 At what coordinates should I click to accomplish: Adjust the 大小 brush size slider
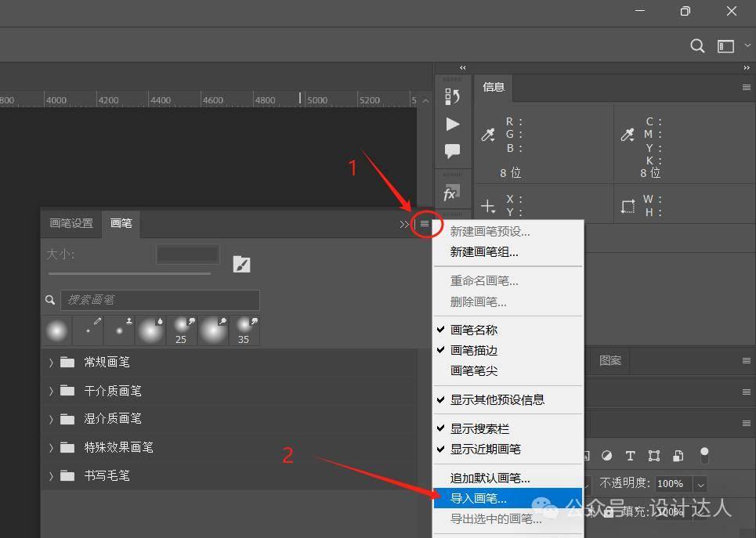129,273
